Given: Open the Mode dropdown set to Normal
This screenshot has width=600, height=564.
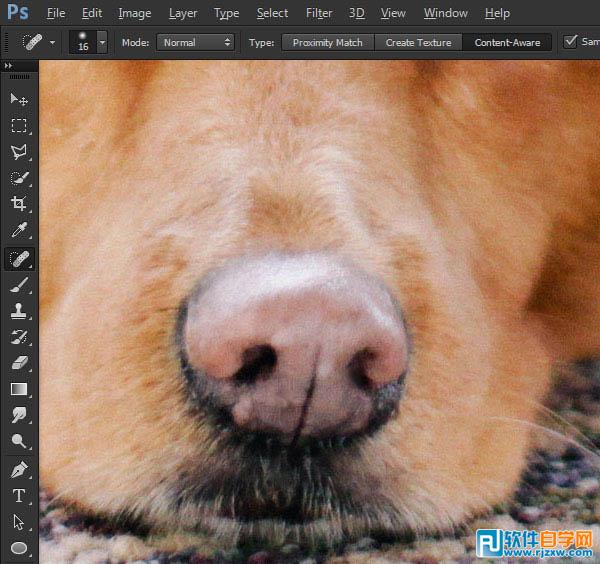Looking at the screenshot, I should coord(196,43).
